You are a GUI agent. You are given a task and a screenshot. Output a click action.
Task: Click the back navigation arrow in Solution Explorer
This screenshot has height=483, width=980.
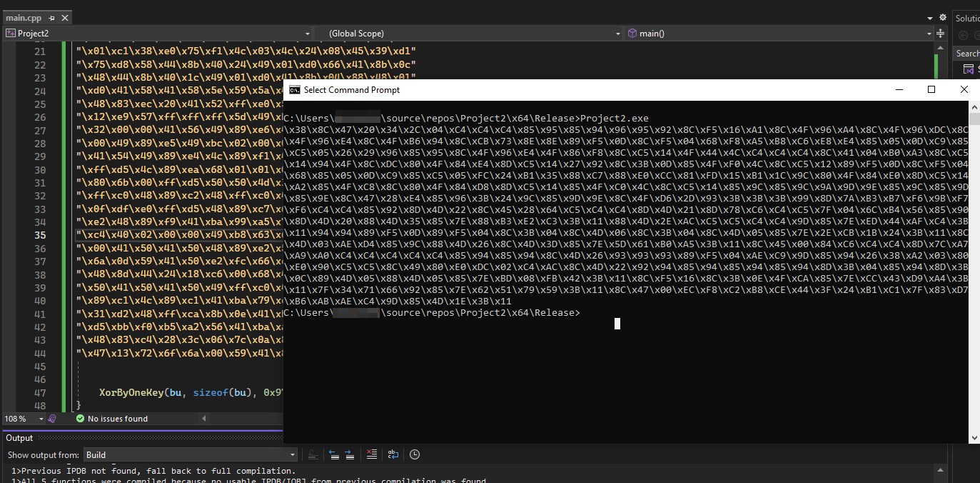tap(964, 35)
